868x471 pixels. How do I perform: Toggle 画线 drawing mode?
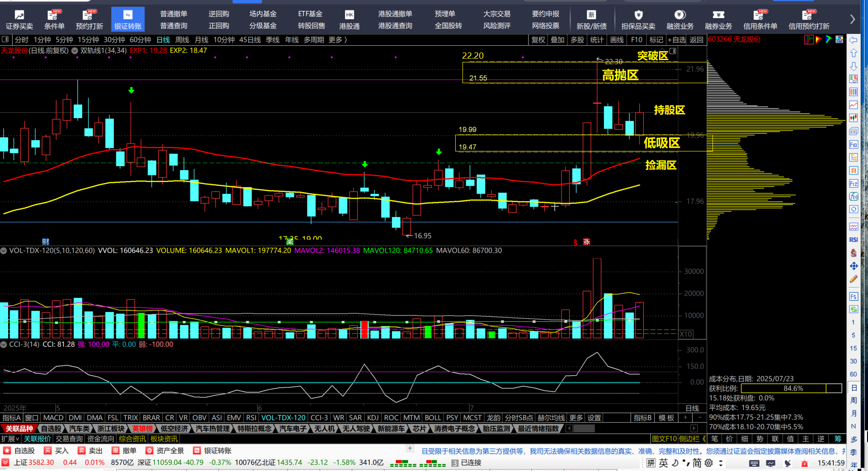point(617,40)
